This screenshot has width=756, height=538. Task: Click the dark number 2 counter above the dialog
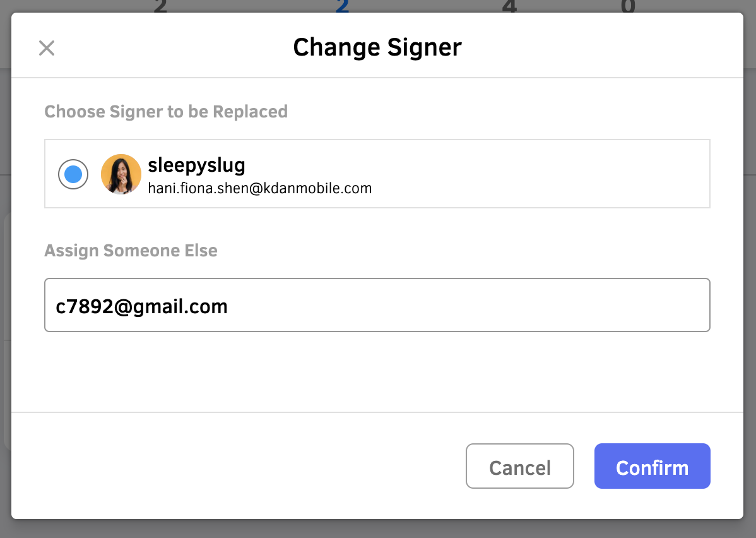pos(160,6)
